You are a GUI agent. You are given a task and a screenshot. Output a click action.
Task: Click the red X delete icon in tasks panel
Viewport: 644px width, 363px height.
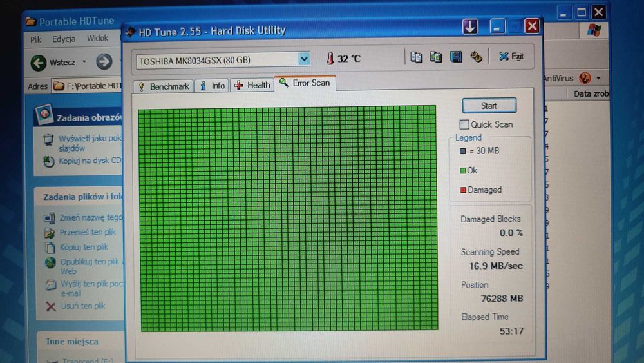(51, 307)
